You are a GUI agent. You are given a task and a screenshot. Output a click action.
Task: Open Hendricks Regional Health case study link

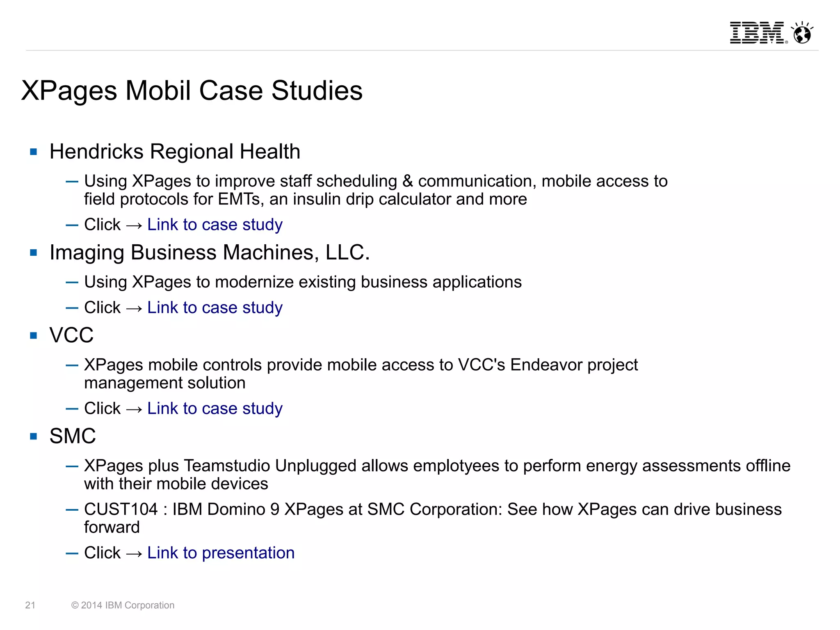[215, 225]
